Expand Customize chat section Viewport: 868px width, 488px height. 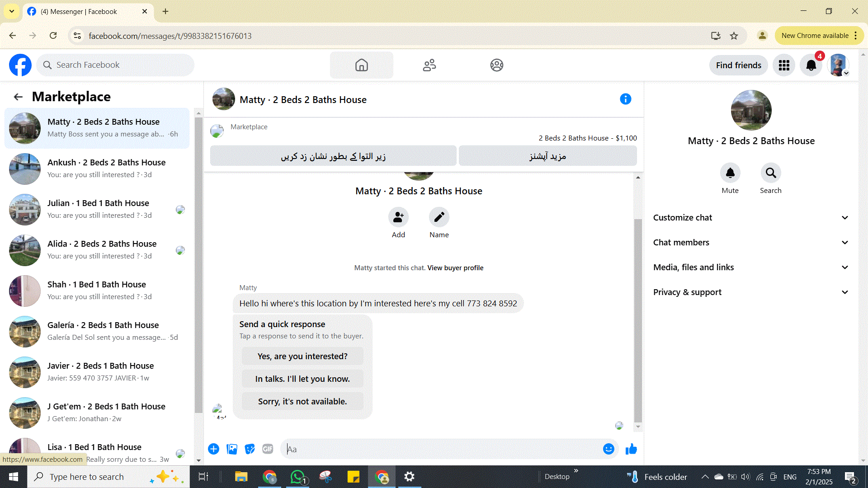coord(750,218)
